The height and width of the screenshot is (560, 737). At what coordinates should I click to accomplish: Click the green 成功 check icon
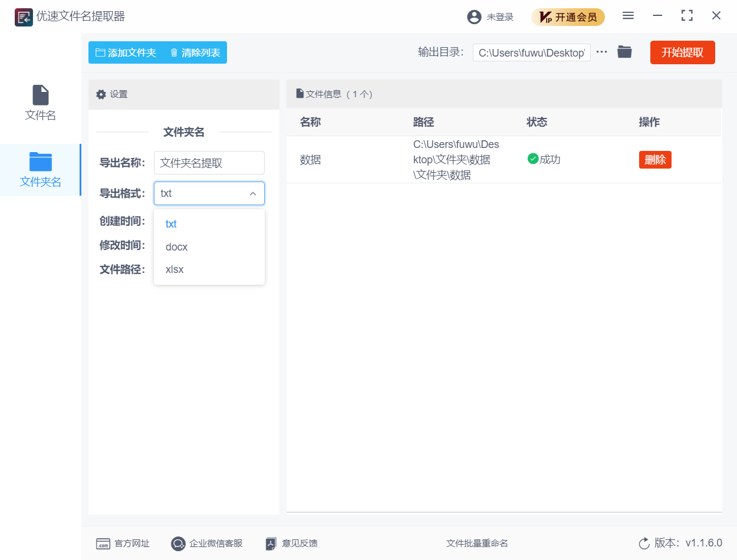[533, 159]
